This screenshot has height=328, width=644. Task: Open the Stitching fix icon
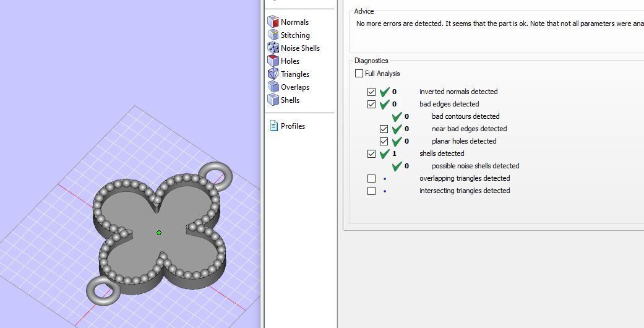(x=273, y=35)
